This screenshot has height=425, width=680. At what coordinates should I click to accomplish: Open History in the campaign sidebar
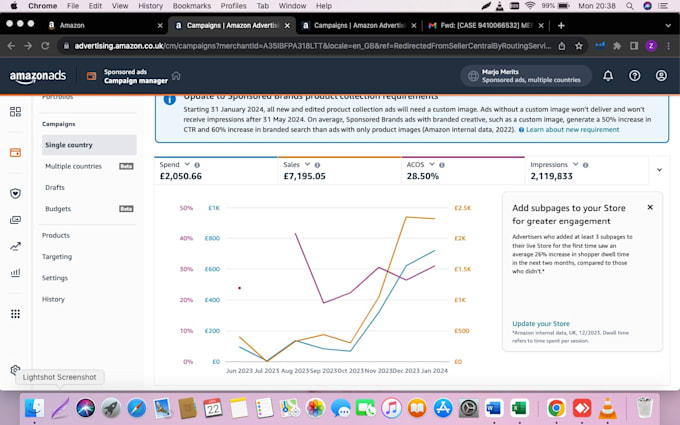(x=53, y=299)
